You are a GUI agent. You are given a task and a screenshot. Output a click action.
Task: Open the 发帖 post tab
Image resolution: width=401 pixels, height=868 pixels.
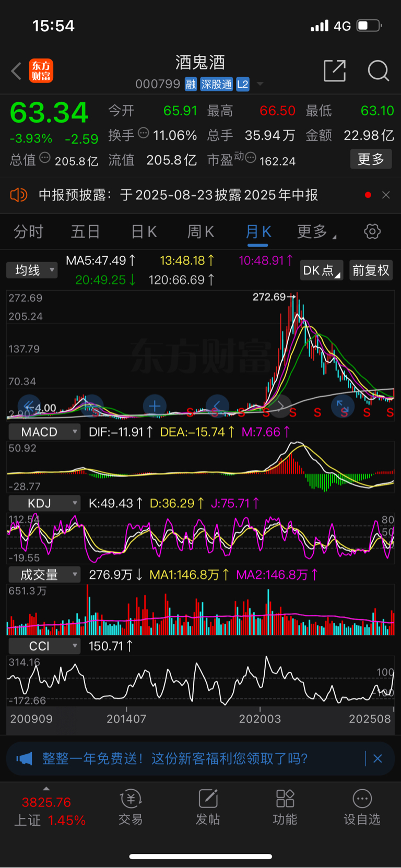coord(208,807)
